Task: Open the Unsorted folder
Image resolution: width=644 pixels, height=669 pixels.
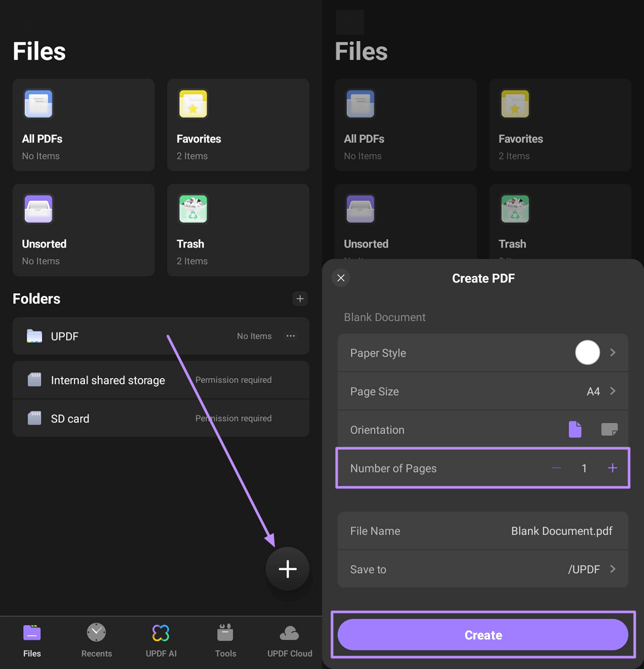Action: (x=83, y=230)
